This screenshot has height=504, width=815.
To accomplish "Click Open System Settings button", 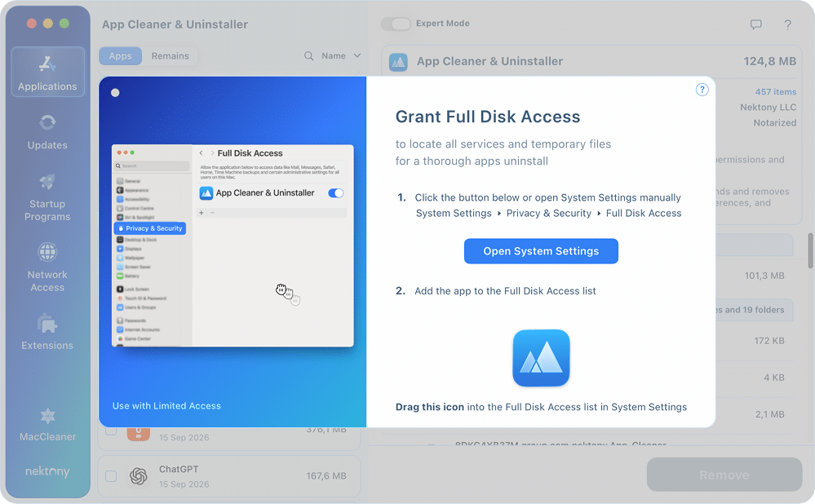I will (x=541, y=251).
